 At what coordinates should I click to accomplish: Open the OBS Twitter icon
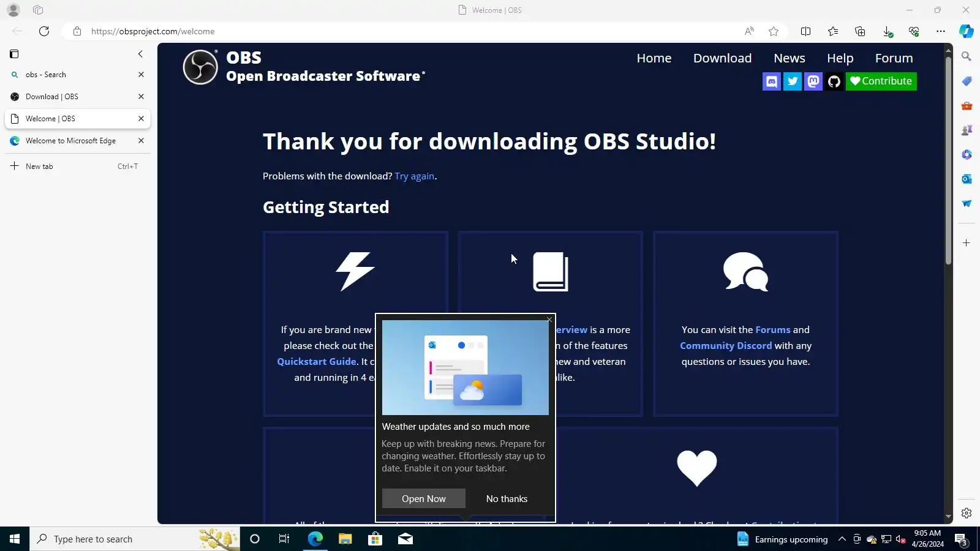[793, 81]
